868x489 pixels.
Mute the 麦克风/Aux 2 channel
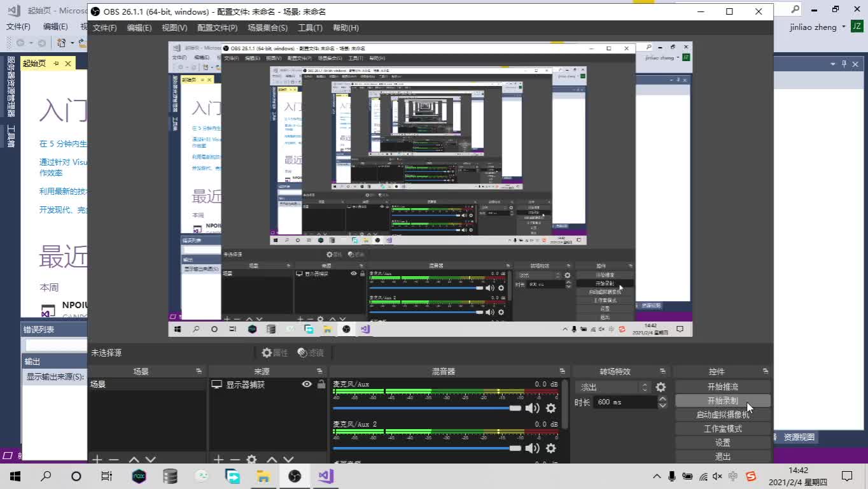533,448
